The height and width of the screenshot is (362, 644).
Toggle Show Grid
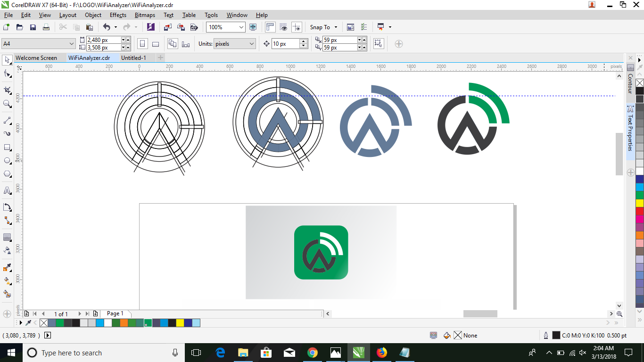click(283, 27)
